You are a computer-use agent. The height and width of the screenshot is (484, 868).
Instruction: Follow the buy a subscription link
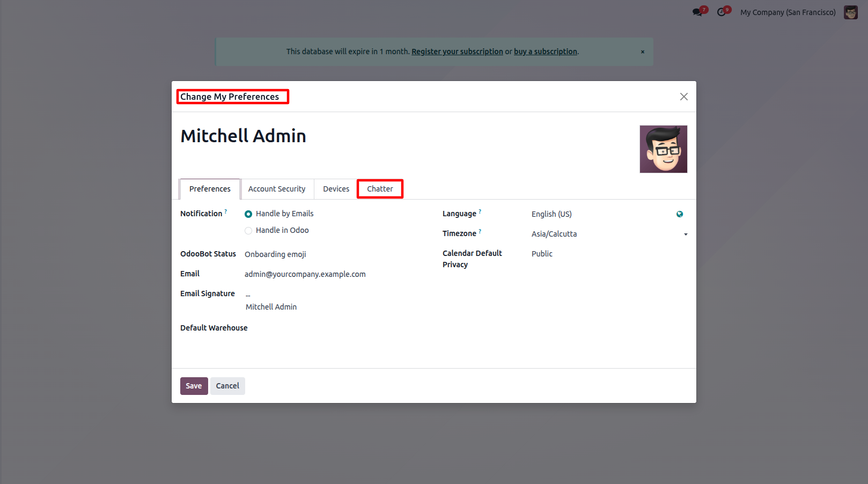coord(546,52)
